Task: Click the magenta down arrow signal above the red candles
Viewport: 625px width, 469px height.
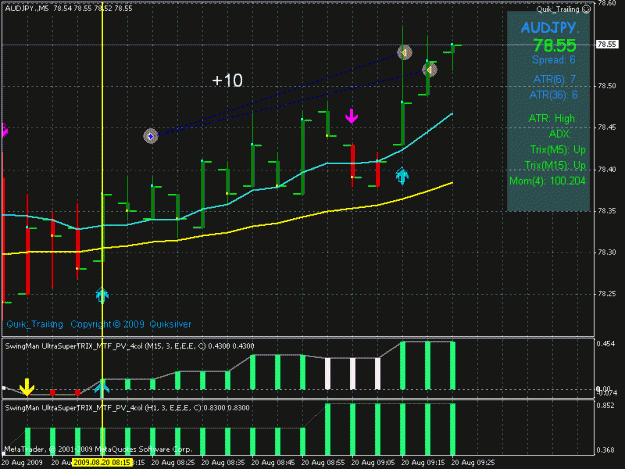Action: pyautogui.click(x=351, y=116)
